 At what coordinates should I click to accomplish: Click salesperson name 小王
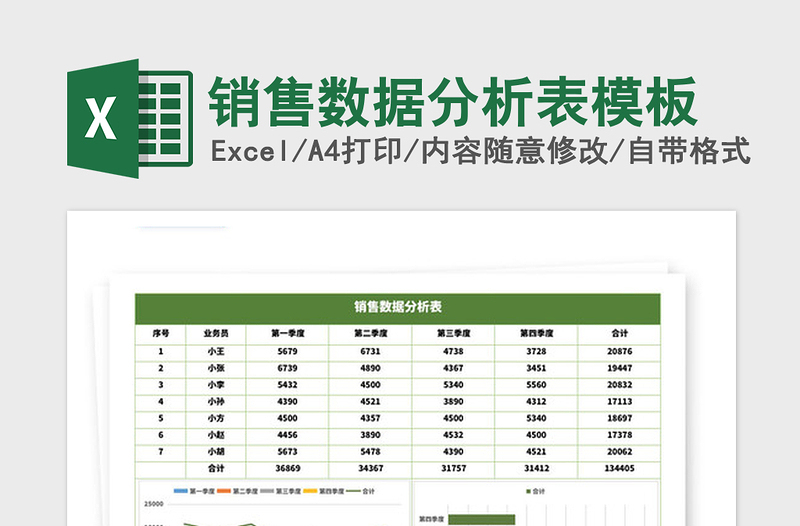tap(216, 352)
